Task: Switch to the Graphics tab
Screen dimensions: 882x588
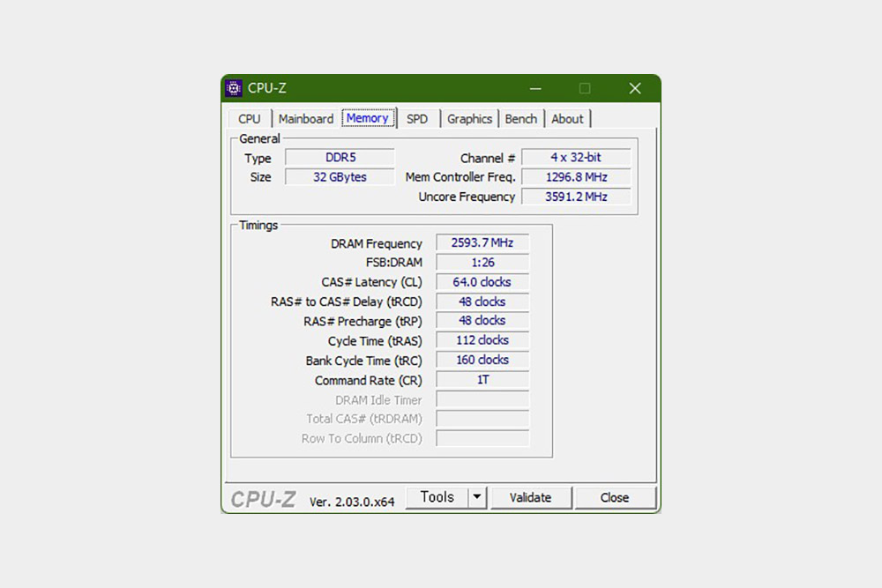Action: (x=470, y=119)
